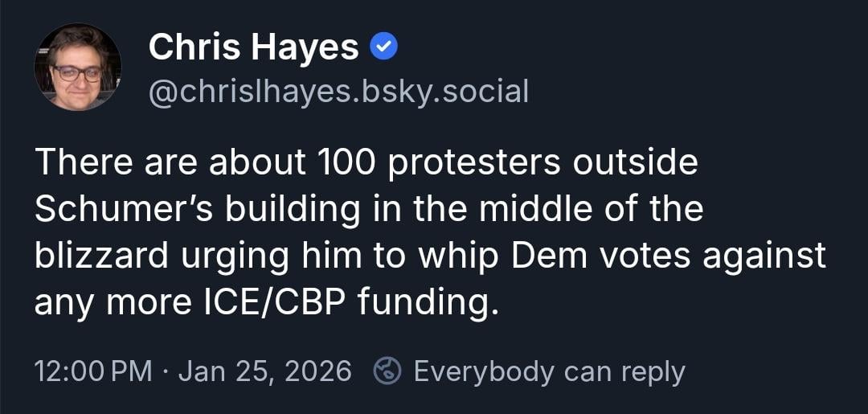Screen dimensions: 868x414
Task: Open the @chrislhayes.bsky.social handle link
Action: (x=338, y=92)
